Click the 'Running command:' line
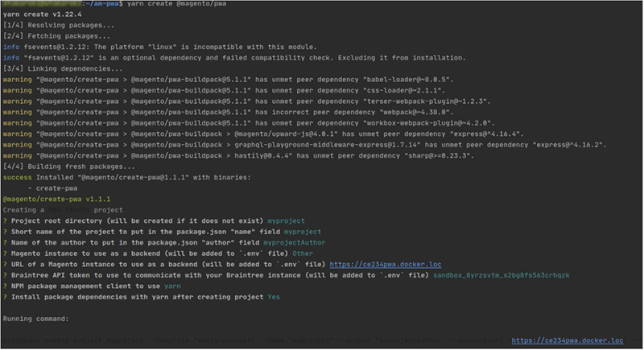644x350 pixels. pyautogui.click(x=37, y=319)
